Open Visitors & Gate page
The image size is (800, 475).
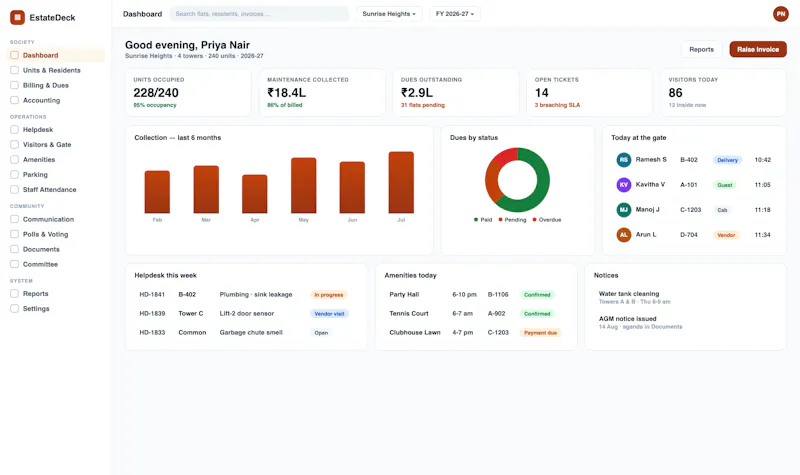click(56, 144)
